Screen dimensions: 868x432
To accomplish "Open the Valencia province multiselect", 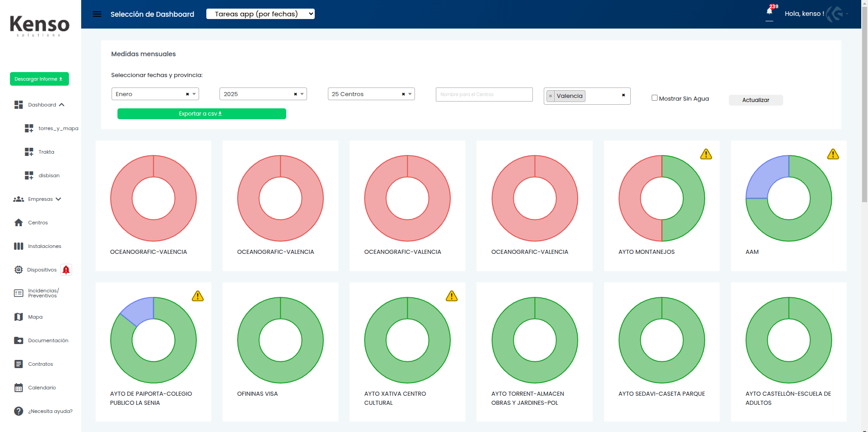I will [x=587, y=96].
